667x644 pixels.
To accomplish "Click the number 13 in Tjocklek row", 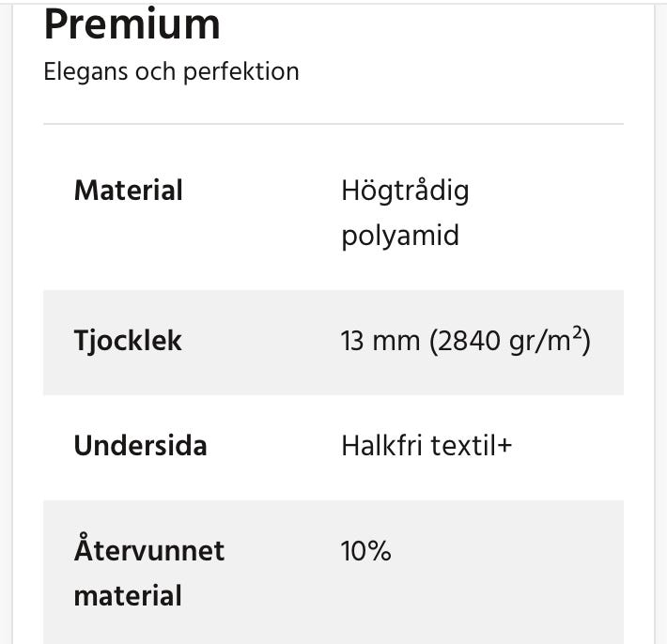I will tap(352, 341).
